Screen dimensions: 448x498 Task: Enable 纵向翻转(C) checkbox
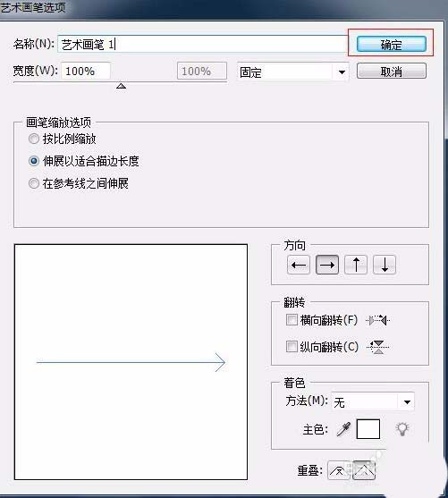pyautogui.click(x=292, y=347)
